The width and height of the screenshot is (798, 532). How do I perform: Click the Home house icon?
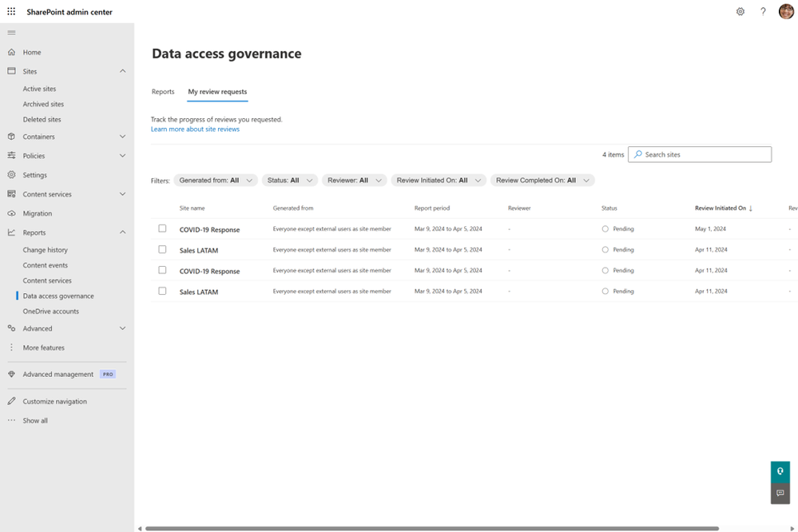[11, 52]
